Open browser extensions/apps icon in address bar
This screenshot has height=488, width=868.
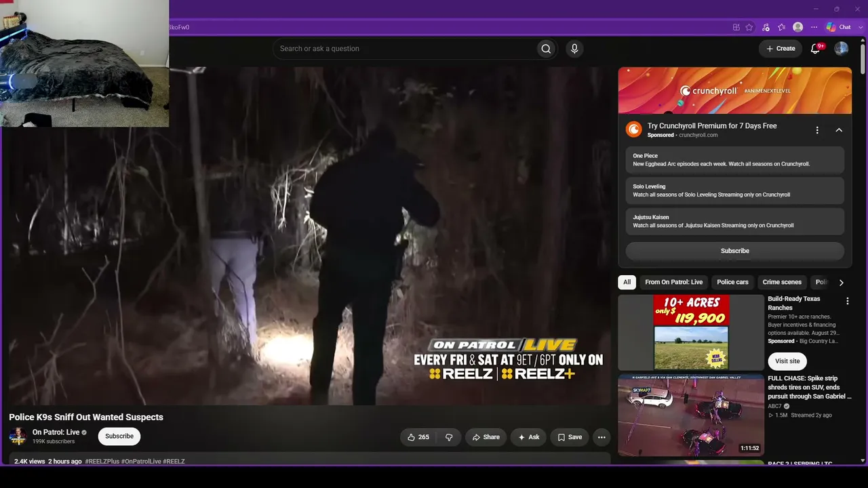point(736,27)
